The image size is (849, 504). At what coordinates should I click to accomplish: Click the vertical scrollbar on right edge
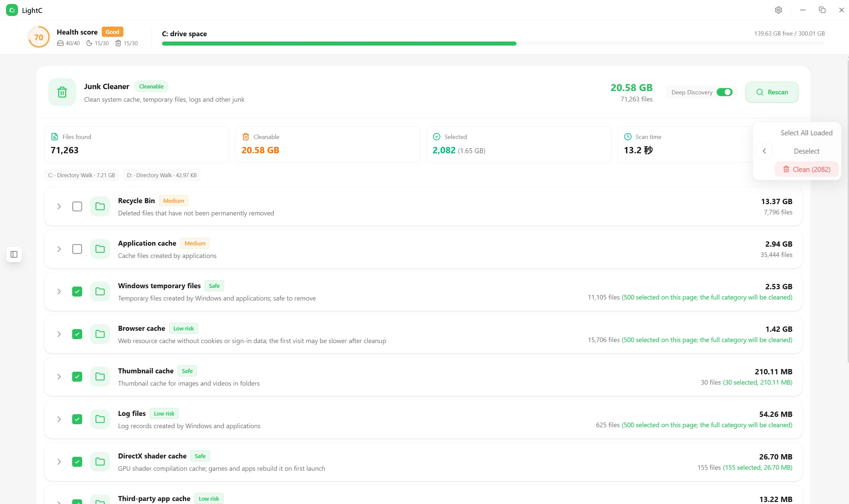point(848,210)
